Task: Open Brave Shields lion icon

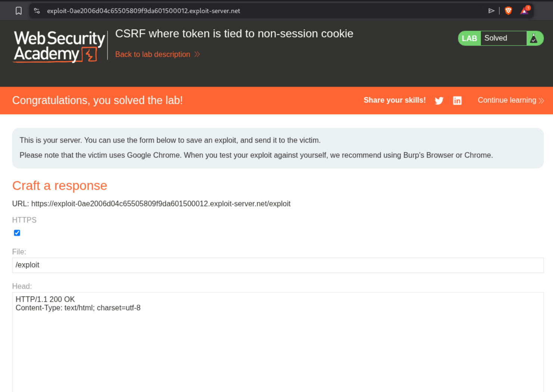Action: pos(508,11)
